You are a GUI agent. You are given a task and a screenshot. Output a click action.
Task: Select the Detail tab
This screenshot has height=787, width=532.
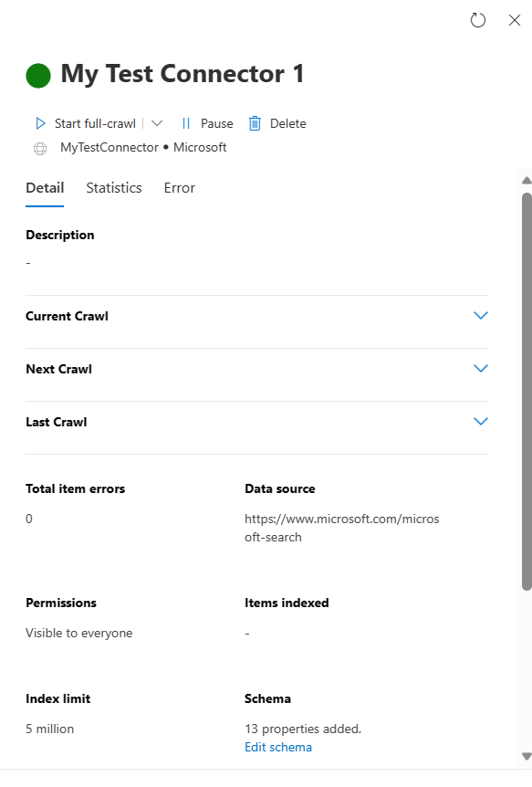(x=45, y=188)
